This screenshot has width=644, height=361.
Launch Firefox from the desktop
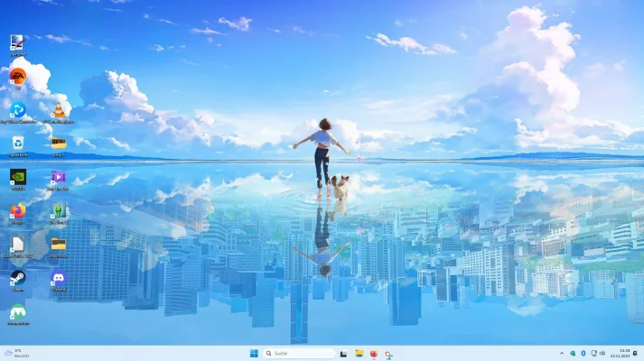[x=18, y=213]
